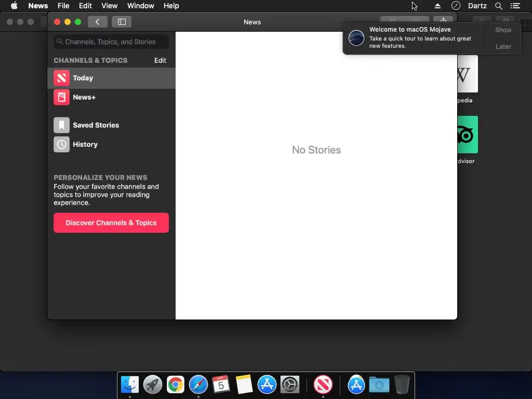Click the green zoom button of News window
The image size is (532, 399).
pyautogui.click(x=78, y=22)
